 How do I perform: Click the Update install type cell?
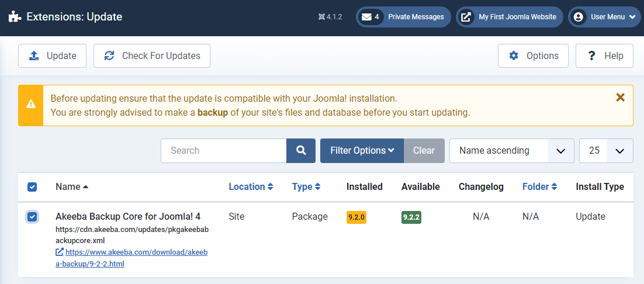pyautogui.click(x=591, y=216)
